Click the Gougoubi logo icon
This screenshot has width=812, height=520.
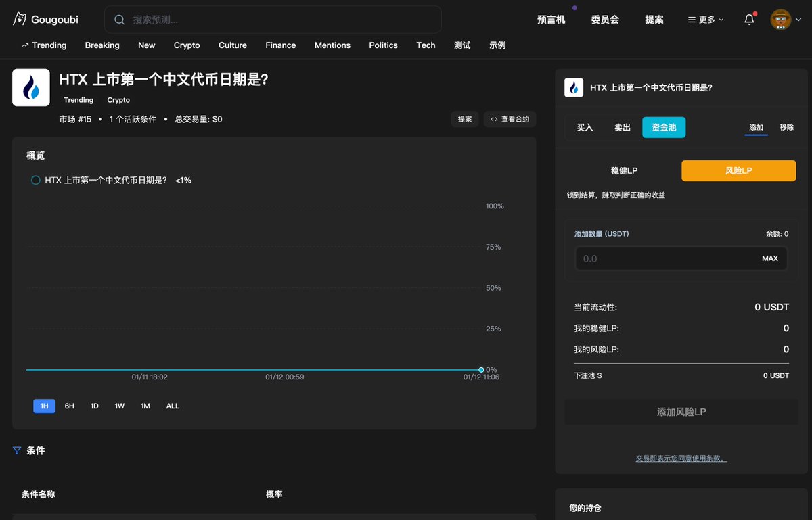[x=20, y=19]
